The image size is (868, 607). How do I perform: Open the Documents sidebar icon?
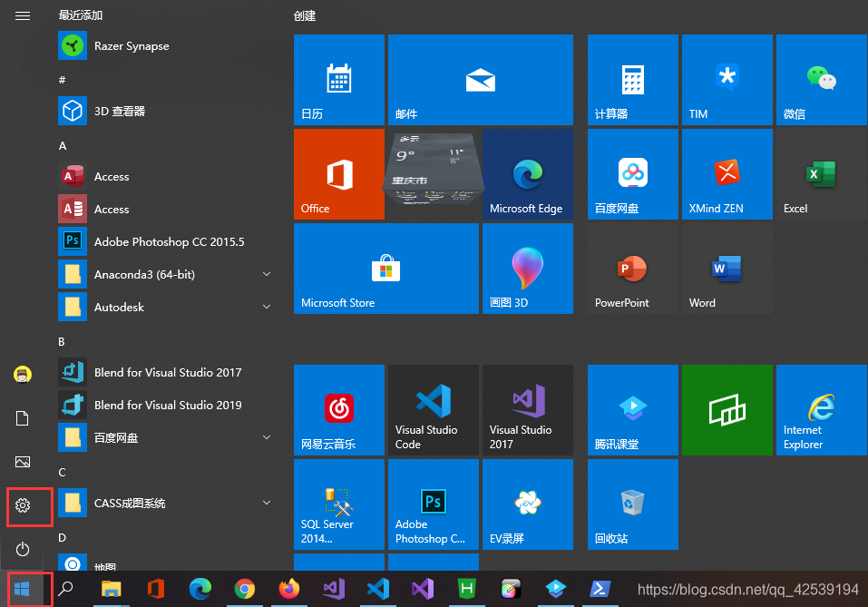tap(23, 418)
